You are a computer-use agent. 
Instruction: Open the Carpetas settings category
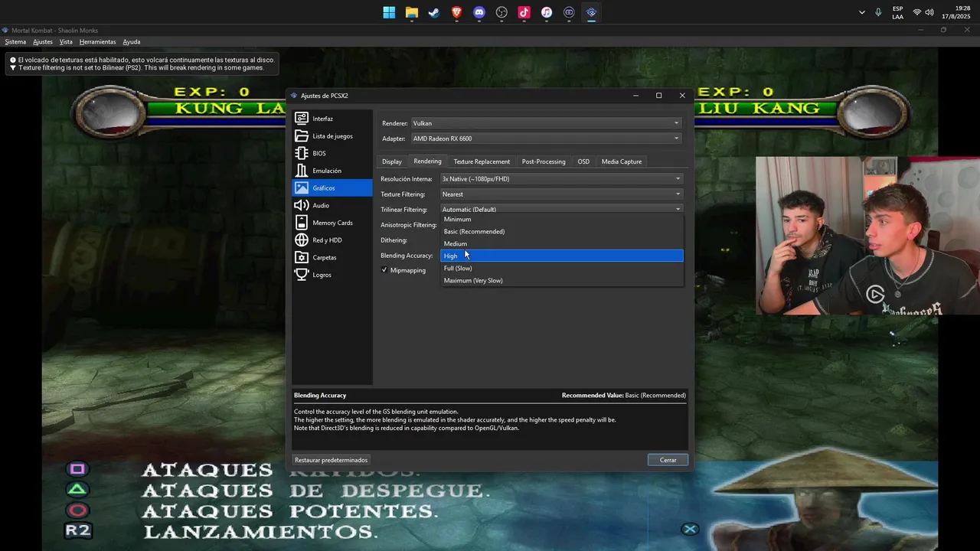point(332,257)
